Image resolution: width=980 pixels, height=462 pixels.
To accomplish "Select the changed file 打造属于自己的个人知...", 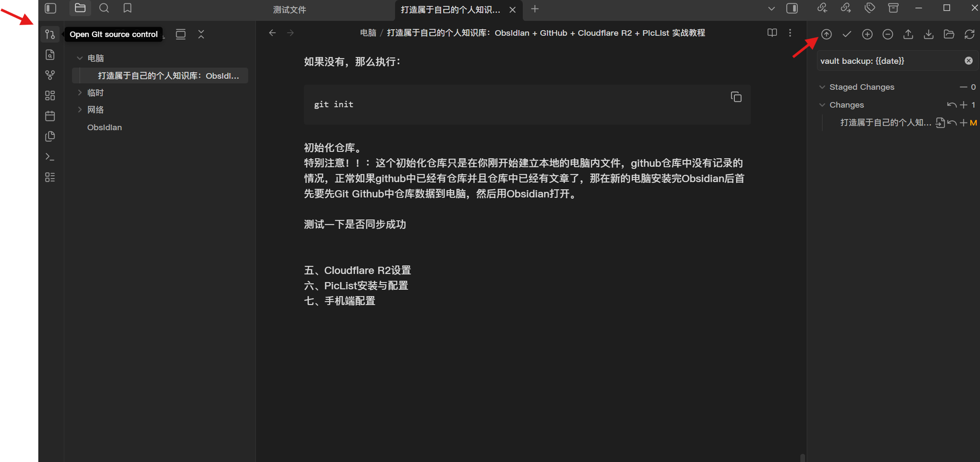I will pos(885,123).
